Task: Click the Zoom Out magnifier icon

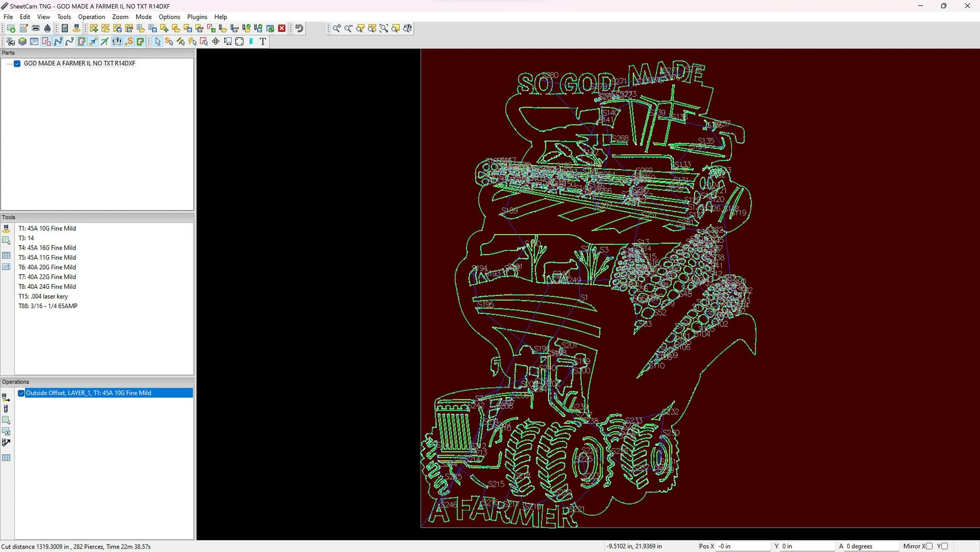Action: (x=348, y=28)
